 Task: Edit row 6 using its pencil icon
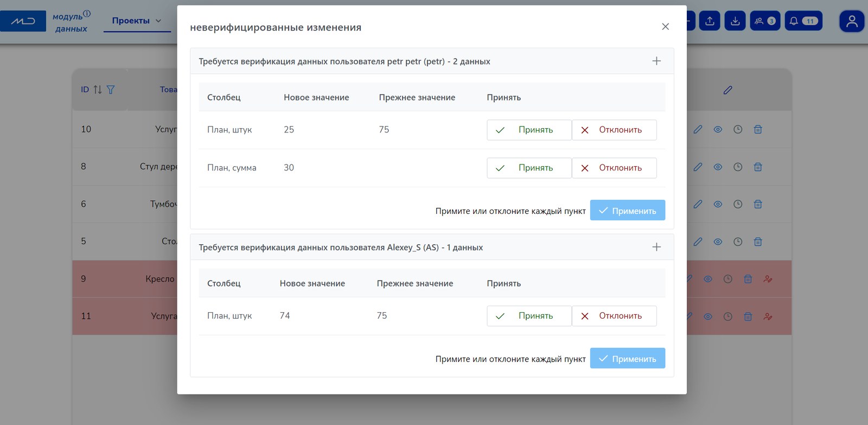(698, 204)
